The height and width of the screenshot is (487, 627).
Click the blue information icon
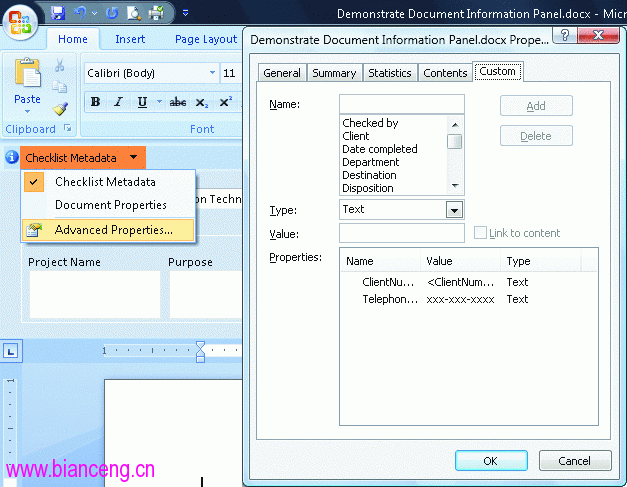12,157
